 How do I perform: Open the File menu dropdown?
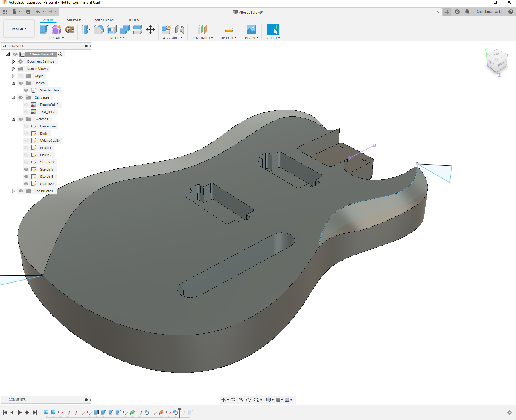[x=16, y=12]
